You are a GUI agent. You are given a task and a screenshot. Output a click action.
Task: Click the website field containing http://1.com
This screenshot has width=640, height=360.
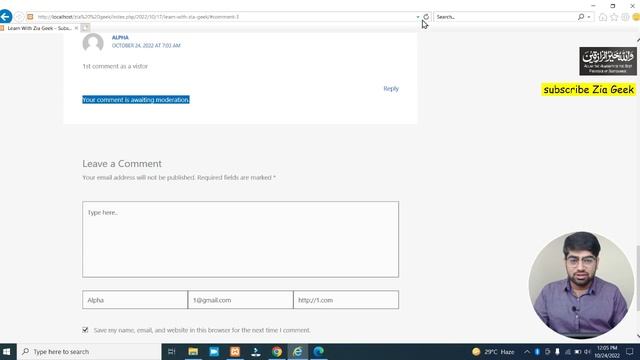pos(346,300)
